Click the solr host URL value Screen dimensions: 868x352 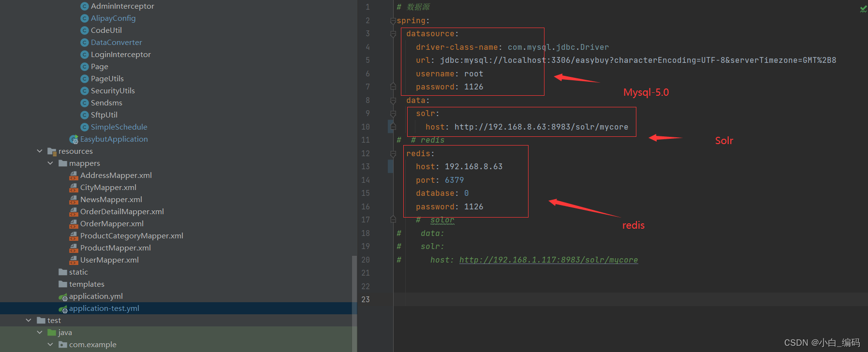(x=542, y=127)
